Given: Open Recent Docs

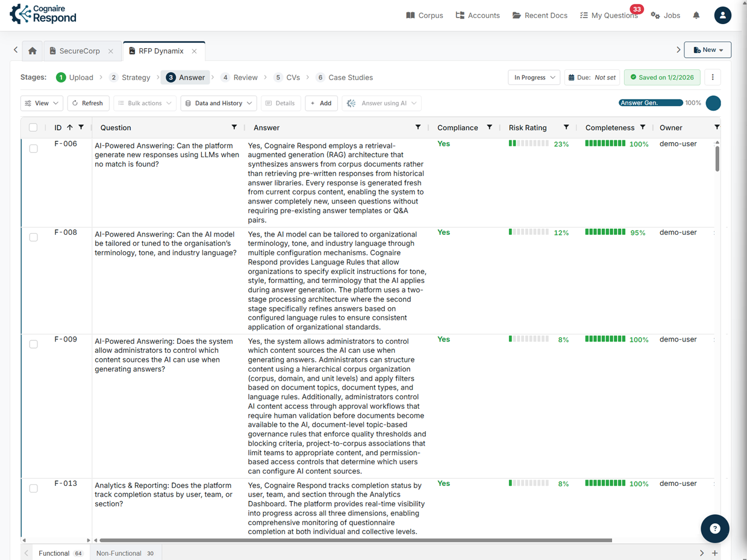Looking at the screenshot, I should (x=540, y=15).
